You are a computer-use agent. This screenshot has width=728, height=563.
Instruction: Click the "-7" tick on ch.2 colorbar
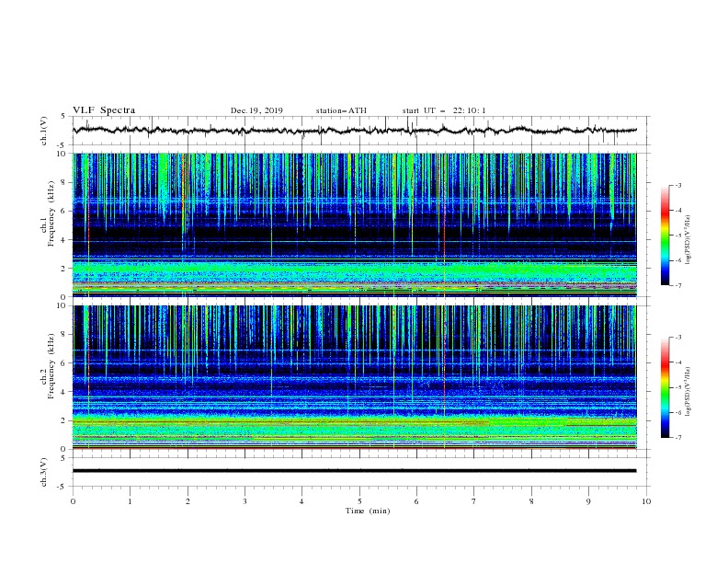tap(678, 437)
